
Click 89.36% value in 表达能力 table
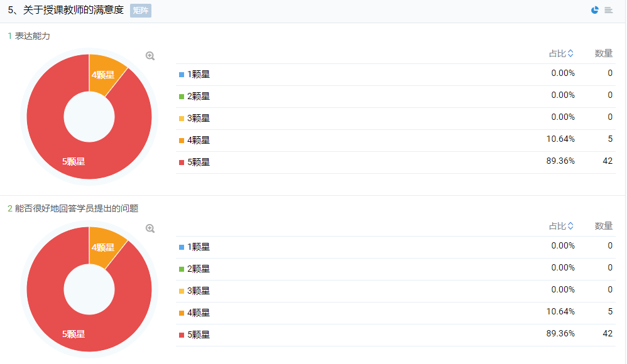coord(560,161)
